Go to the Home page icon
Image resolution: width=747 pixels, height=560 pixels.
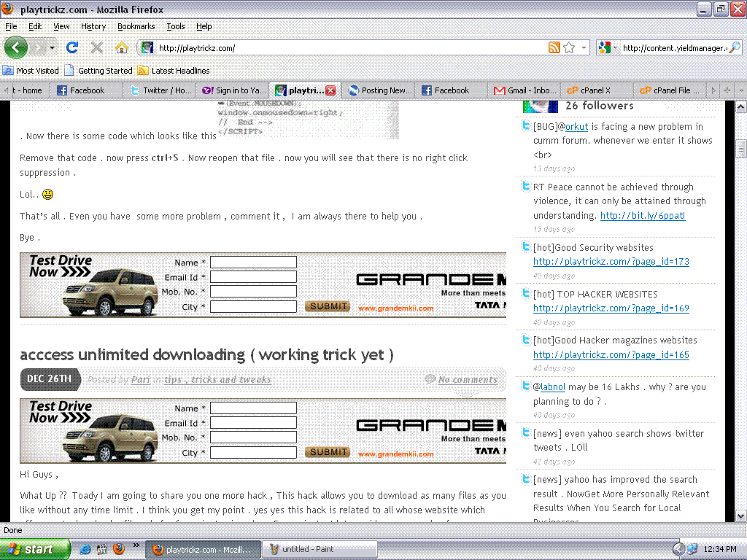coord(122,47)
